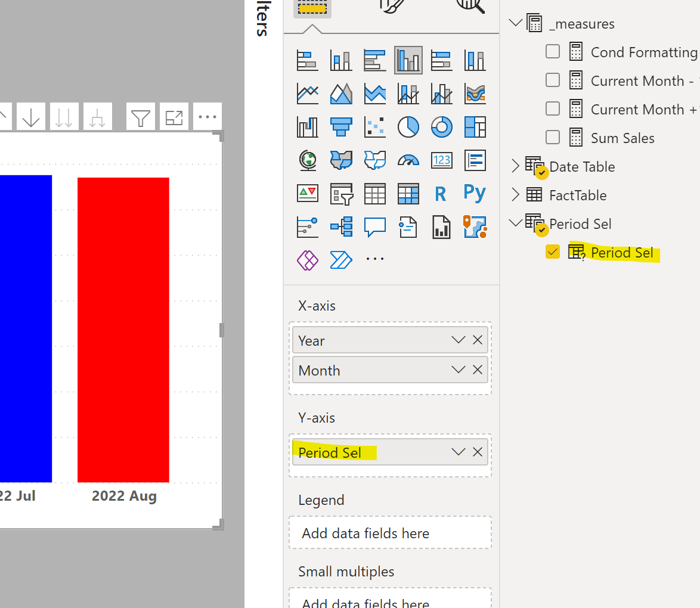Select the matrix visual
This screenshot has width=700, height=608.
[408, 194]
